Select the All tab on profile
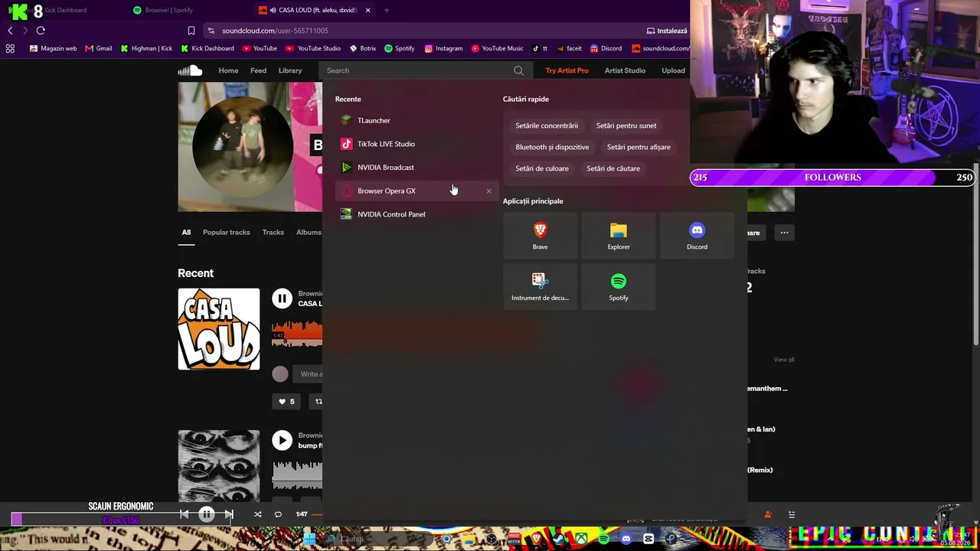Image resolution: width=980 pixels, height=551 pixels. point(186,233)
